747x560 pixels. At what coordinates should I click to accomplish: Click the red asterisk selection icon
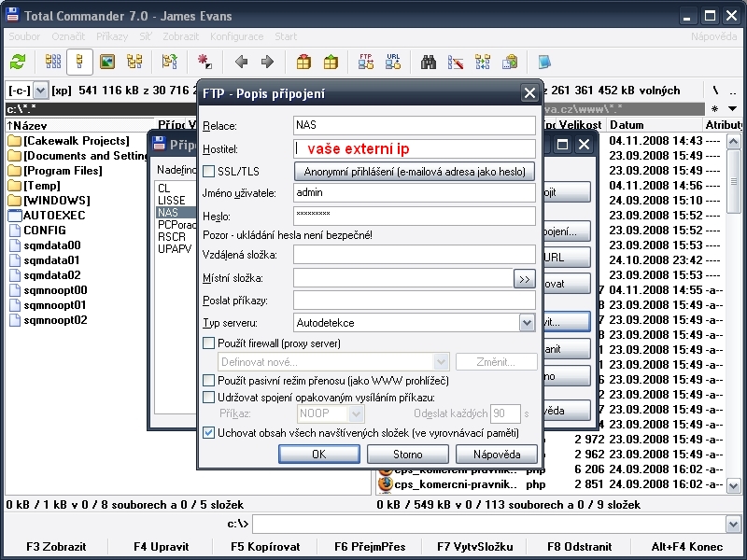click(x=204, y=62)
